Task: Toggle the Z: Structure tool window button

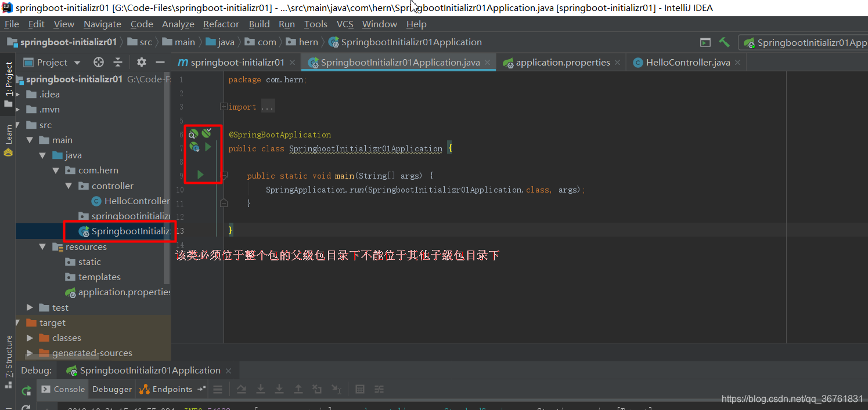Action: pos(8,361)
